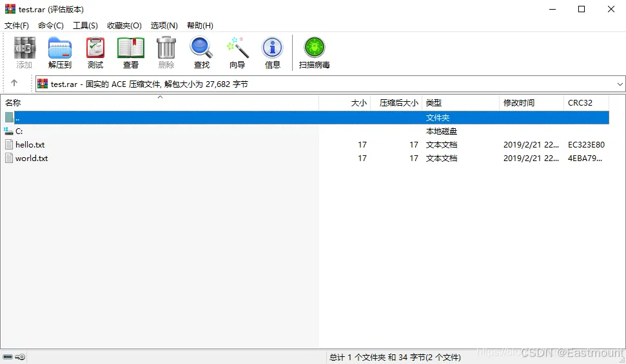Click the Extract To (解压到) icon
Image resolution: width=626 pixels, height=364 pixels.
[60, 48]
